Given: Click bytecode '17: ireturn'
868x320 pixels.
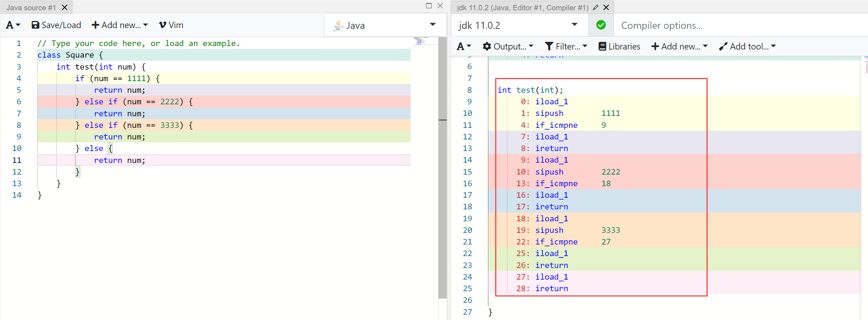Looking at the screenshot, I should (x=542, y=207).
